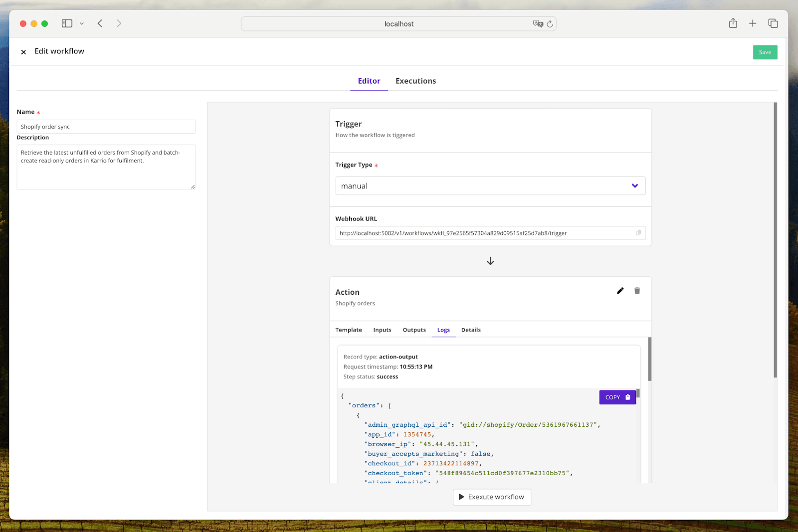The height and width of the screenshot is (532, 798).
Task: Open a new browser tab
Action: [x=753, y=23]
